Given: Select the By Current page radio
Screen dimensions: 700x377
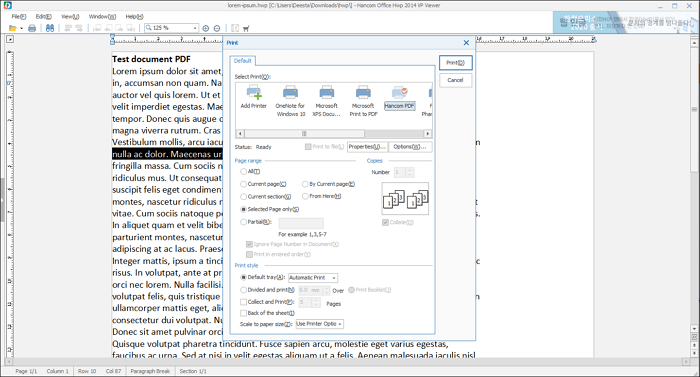Looking at the screenshot, I should tap(305, 184).
